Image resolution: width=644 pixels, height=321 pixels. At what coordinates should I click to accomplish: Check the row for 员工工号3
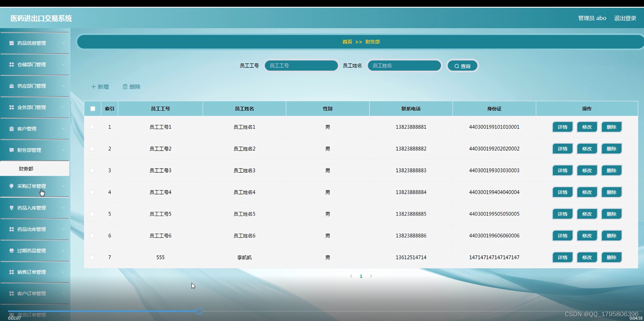[x=92, y=170]
